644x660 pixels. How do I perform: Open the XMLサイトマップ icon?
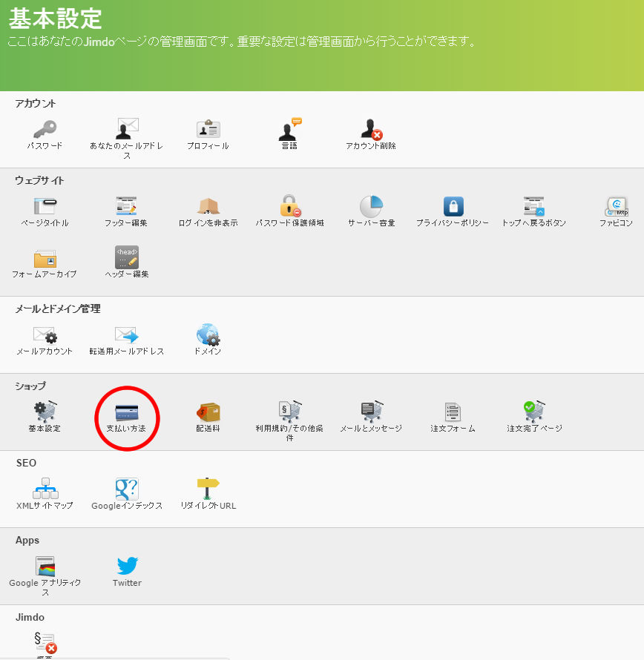pyautogui.click(x=45, y=488)
